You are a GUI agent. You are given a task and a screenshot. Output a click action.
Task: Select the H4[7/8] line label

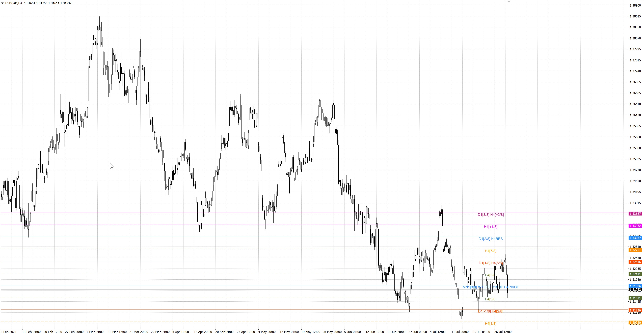[x=491, y=251]
